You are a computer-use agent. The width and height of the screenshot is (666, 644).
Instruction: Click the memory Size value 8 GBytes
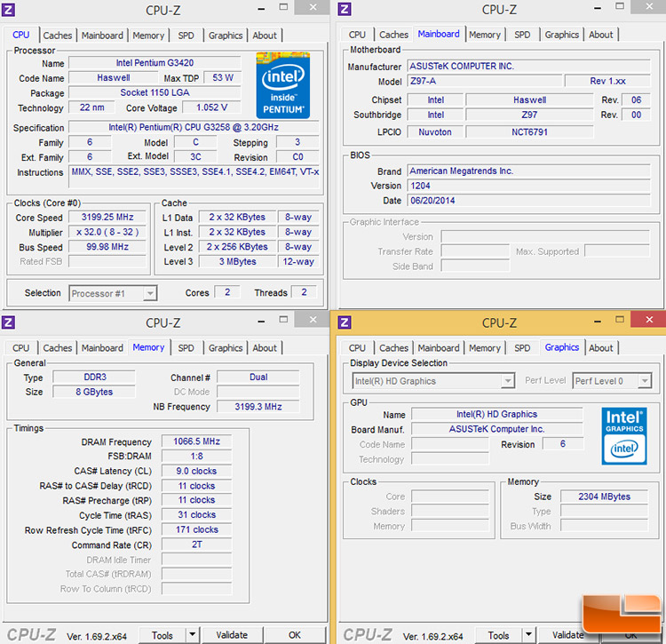click(x=94, y=392)
